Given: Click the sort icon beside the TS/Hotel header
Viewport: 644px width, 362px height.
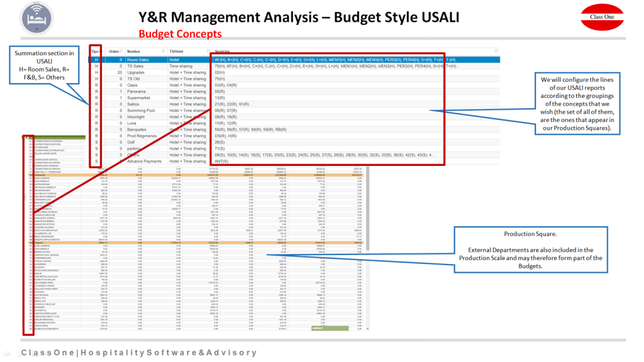Looking at the screenshot, I should [x=208, y=52].
